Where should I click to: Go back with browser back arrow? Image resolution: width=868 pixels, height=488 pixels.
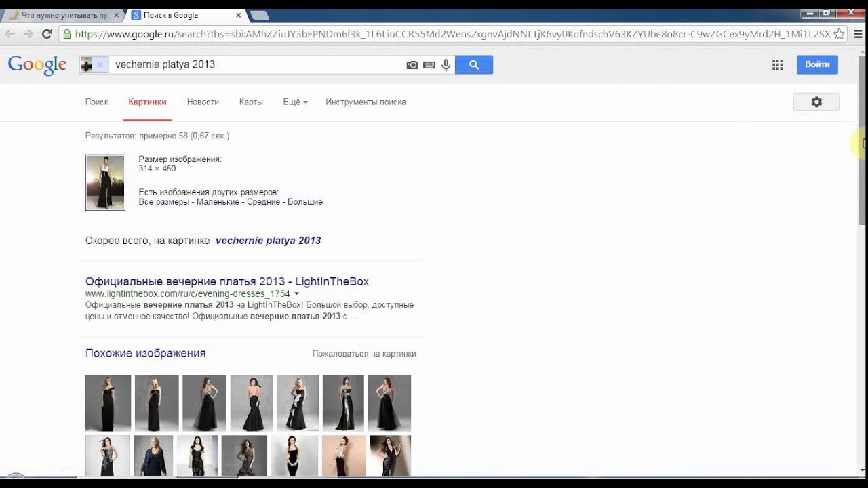10,34
